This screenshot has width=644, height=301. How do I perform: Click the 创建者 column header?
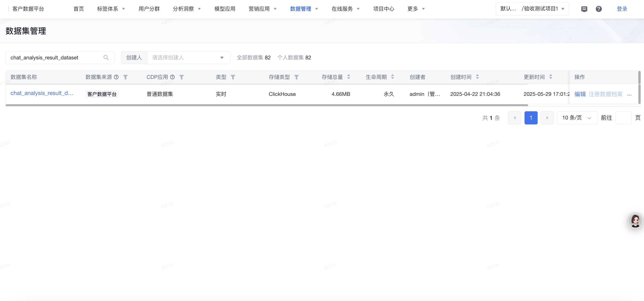(x=417, y=77)
